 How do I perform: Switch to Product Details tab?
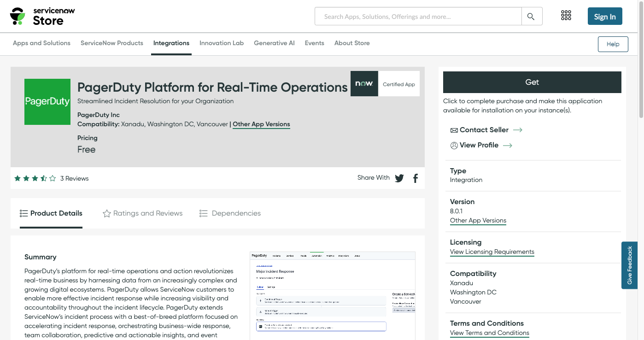51,213
